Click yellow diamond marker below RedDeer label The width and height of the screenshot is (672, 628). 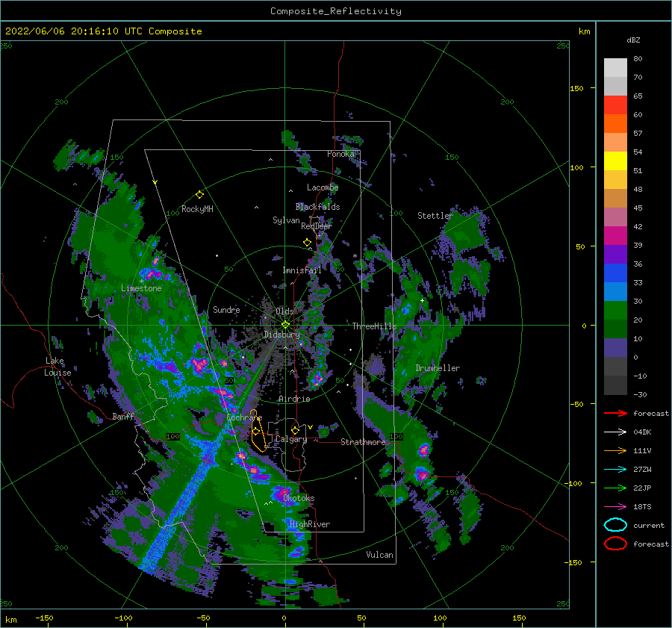307,242
